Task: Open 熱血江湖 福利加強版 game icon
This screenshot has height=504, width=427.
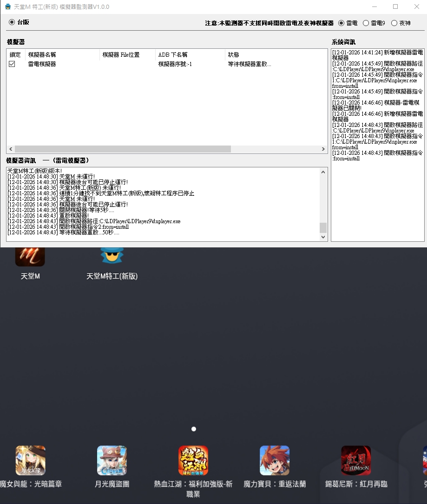Action: 193,460
